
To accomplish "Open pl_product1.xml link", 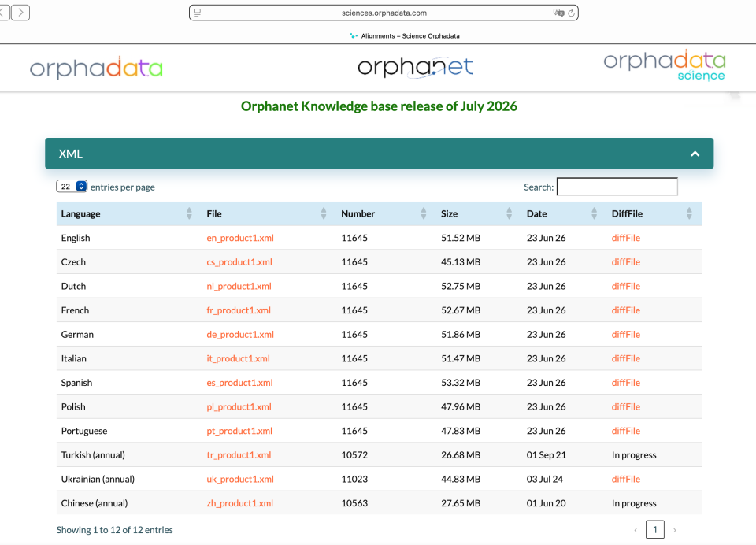I will click(x=239, y=406).
